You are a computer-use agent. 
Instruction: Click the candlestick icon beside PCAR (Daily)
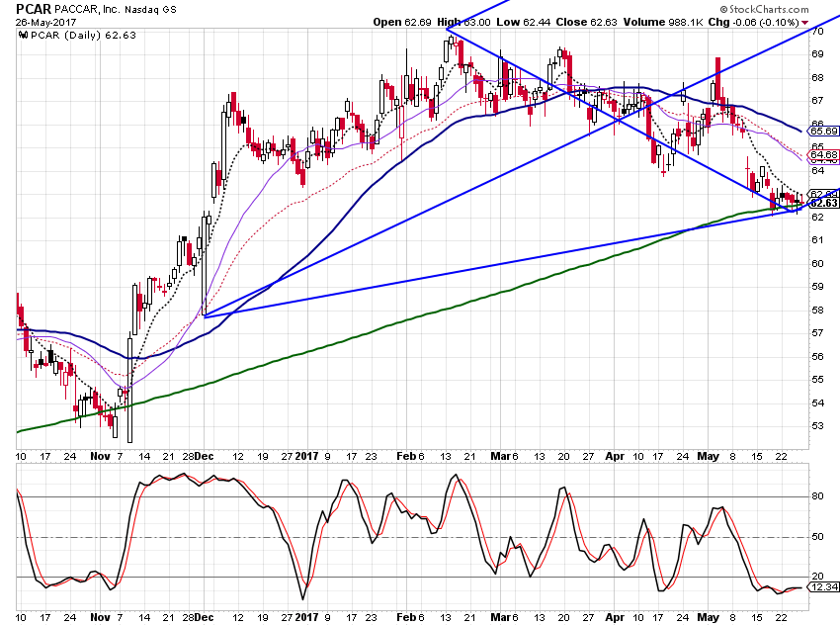[23, 35]
